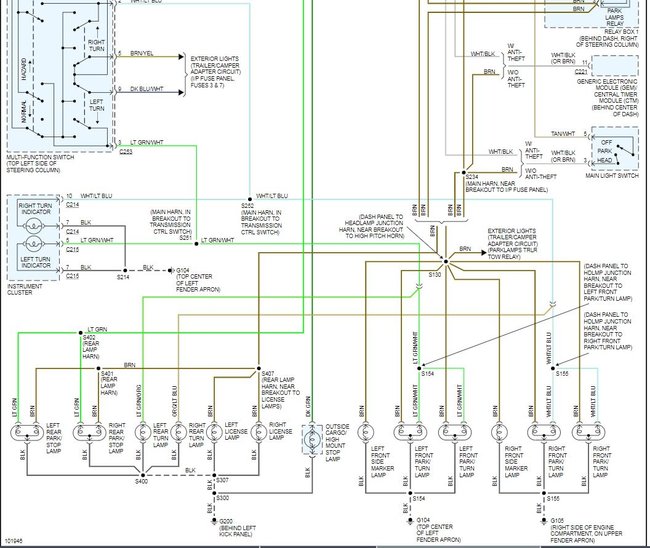
Task: Select the DK BLU/WHT wire label
Action: [147, 89]
